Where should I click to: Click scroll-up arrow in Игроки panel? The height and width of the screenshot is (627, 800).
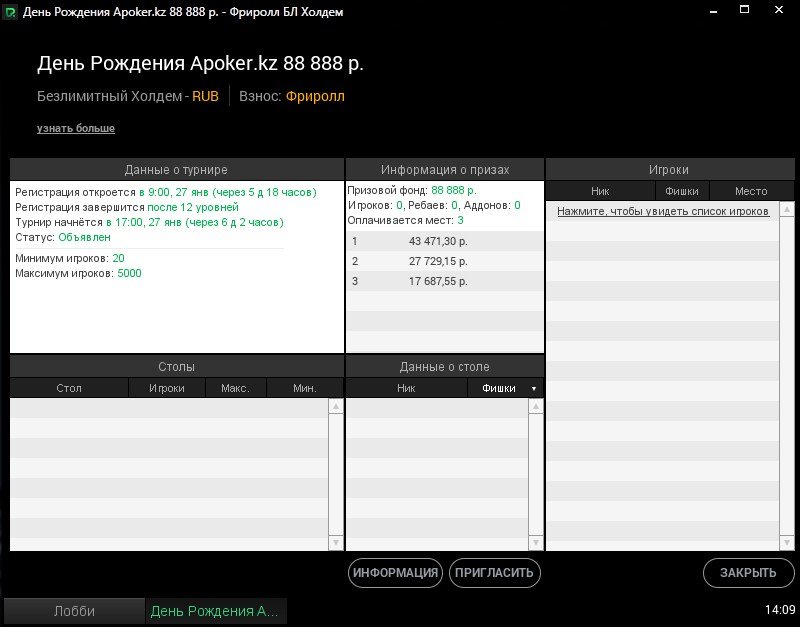click(787, 210)
